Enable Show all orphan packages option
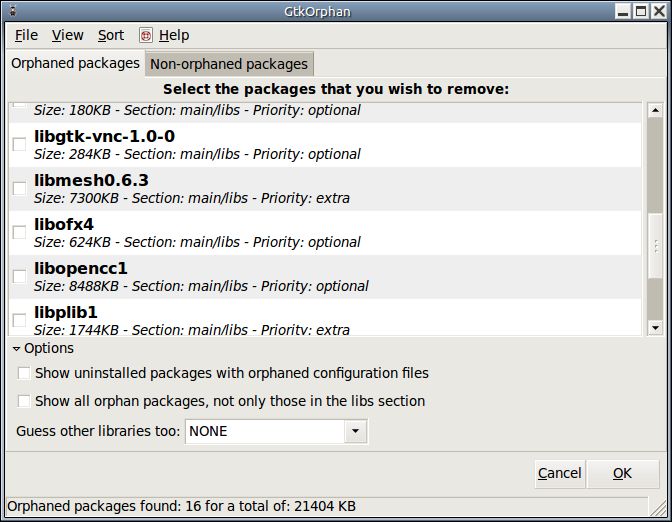The height and width of the screenshot is (522, 672). (x=24, y=402)
